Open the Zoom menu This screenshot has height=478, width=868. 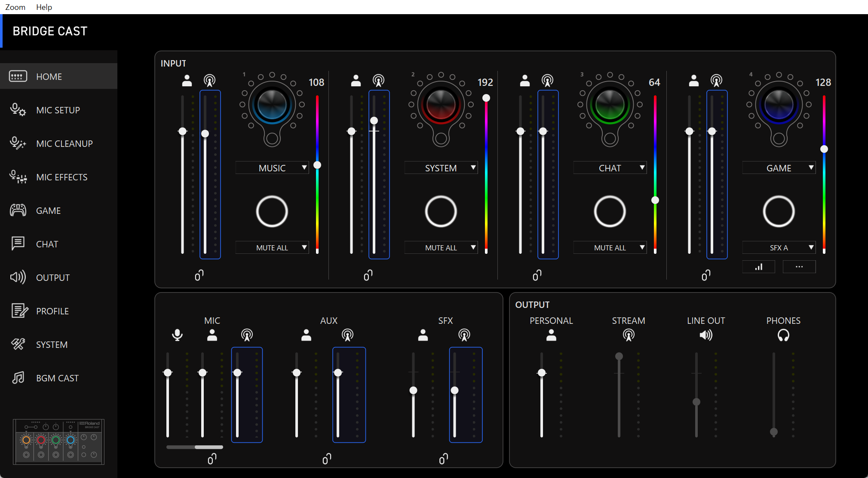pyautogui.click(x=15, y=7)
